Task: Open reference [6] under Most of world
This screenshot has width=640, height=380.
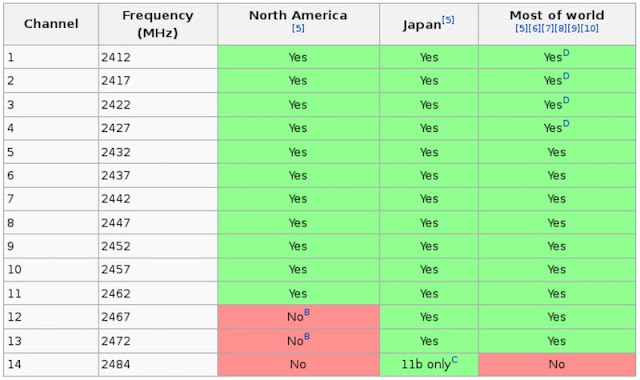Action: click(534, 28)
